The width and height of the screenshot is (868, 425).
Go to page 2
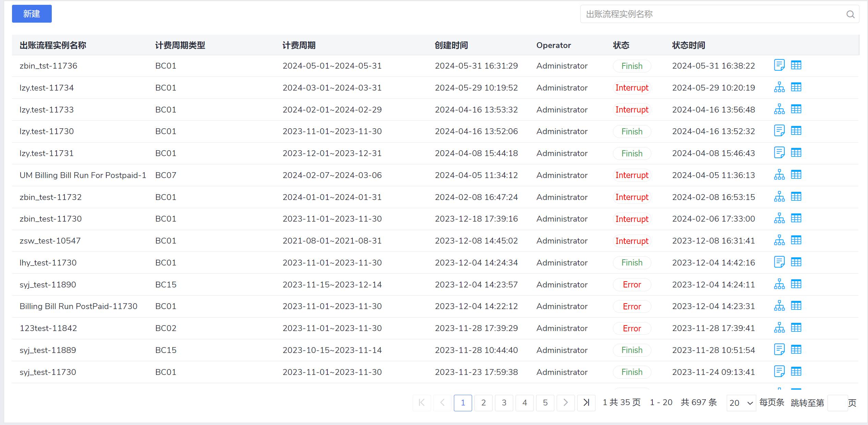tap(483, 403)
